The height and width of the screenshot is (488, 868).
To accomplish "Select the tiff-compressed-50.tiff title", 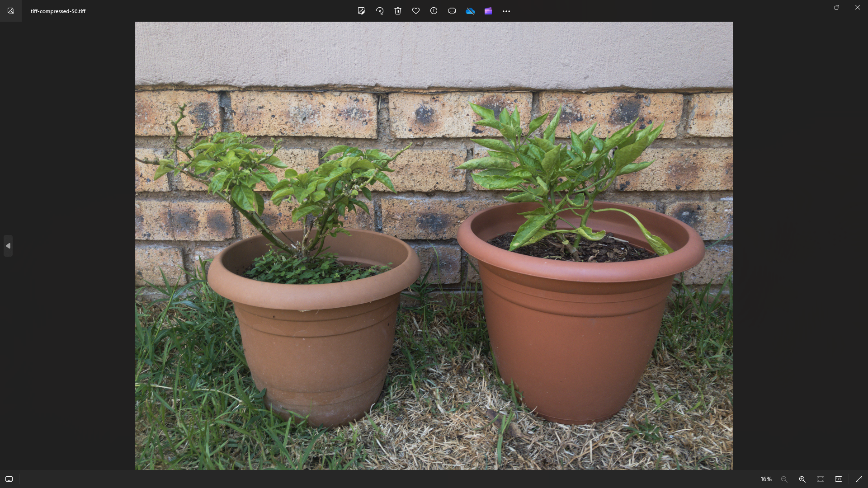I will (x=57, y=11).
